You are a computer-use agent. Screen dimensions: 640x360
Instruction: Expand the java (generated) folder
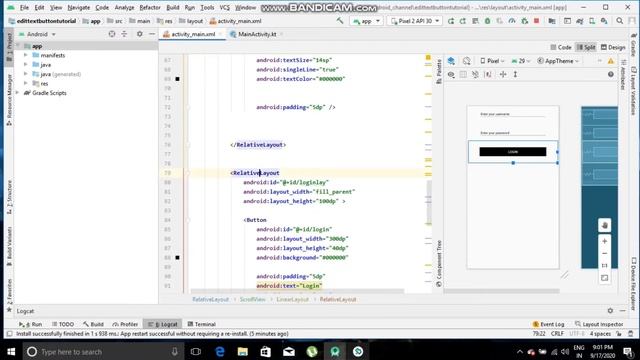pos(26,74)
